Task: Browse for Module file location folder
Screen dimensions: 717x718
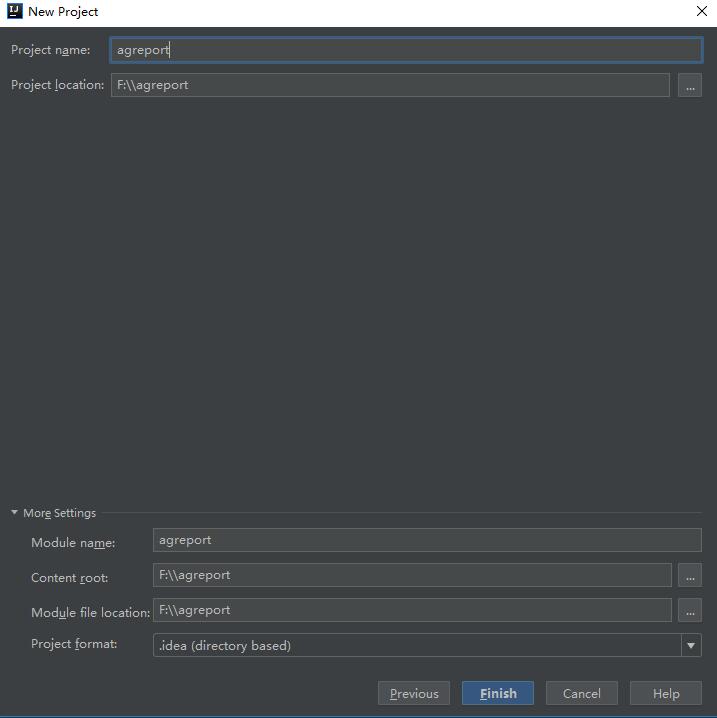Action: (689, 611)
